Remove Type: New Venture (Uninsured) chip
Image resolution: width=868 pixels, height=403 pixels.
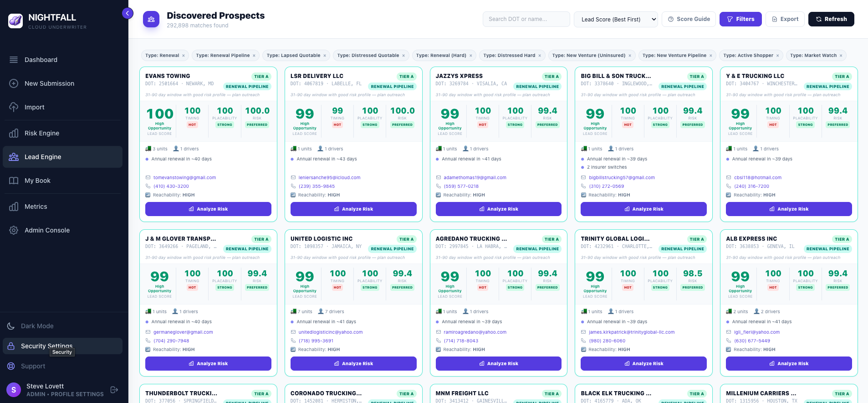click(x=630, y=56)
